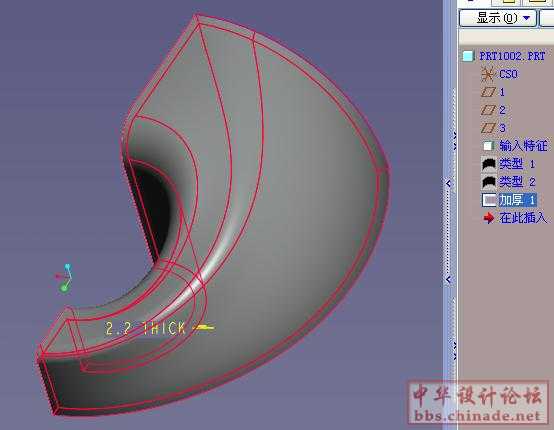Collapse model tree with upper sash arrow
The width and height of the screenshot is (554, 430).
[448, 184]
